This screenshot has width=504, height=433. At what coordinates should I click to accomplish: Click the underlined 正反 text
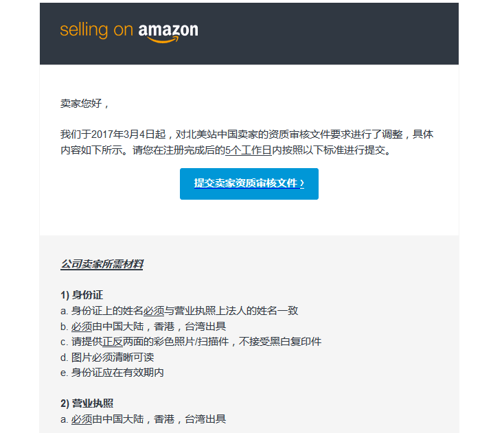pyautogui.click(x=113, y=342)
